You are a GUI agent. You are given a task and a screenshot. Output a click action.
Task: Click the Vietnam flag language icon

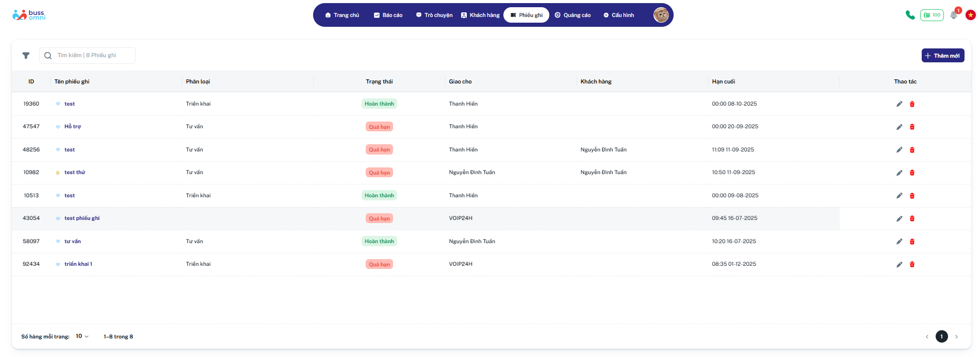click(971, 15)
